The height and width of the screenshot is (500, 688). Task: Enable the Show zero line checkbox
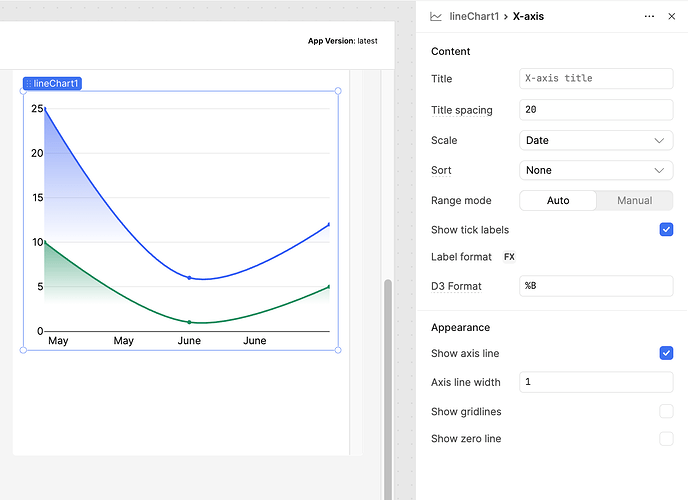666,438
